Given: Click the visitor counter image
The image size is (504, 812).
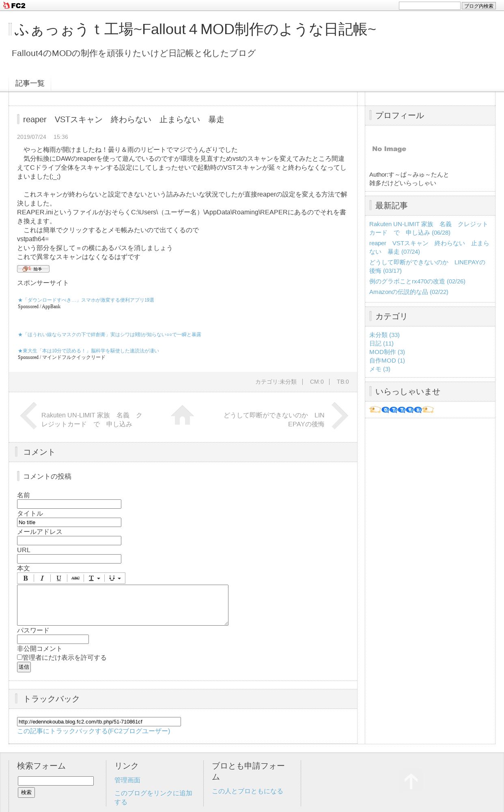Looking at the screenshot, I should pos(401,409).
